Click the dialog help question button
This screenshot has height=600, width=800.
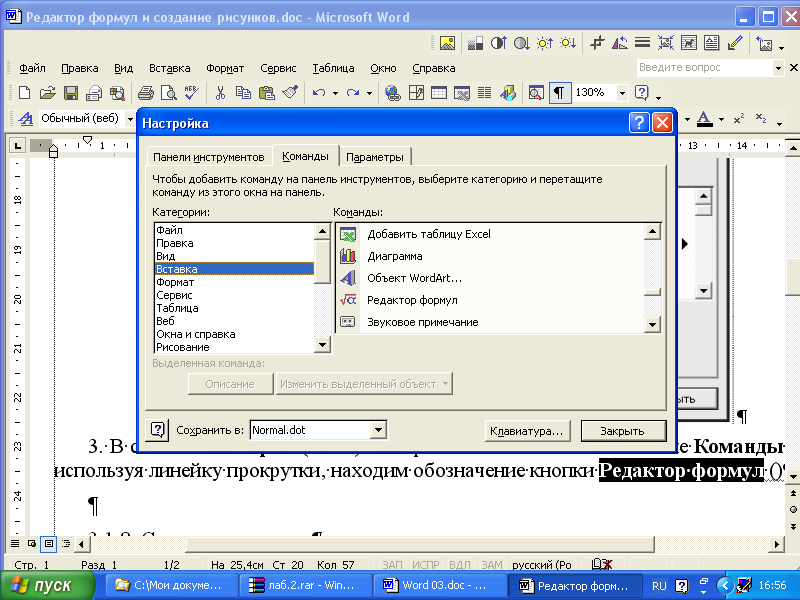pos(639,123)
